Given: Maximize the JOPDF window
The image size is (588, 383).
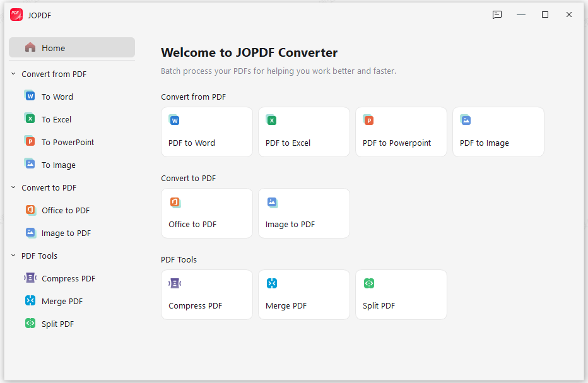Looking at the screenshot, I should coord(545,15).
